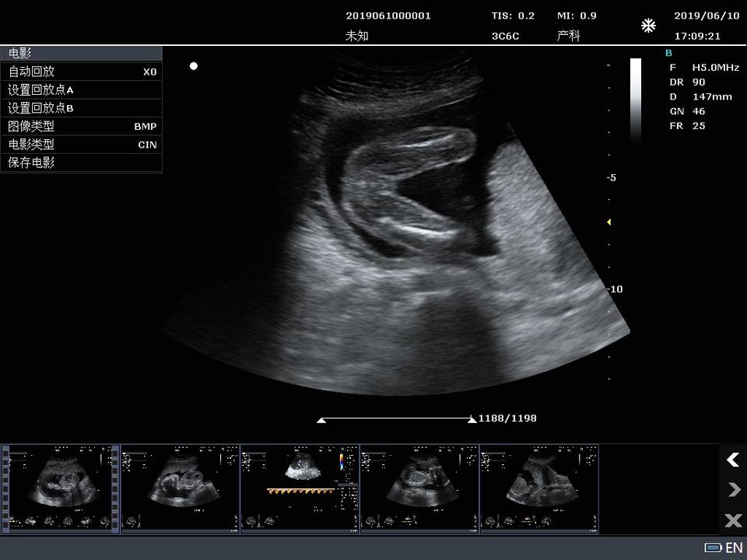This screenshot has height=560, width=747.
Task: Click the cine frame progress bar
Action: tap(396, 419)
